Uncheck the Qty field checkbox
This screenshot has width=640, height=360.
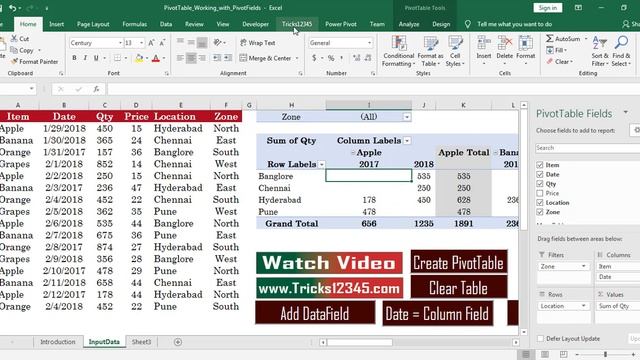[x=540, y=184]
